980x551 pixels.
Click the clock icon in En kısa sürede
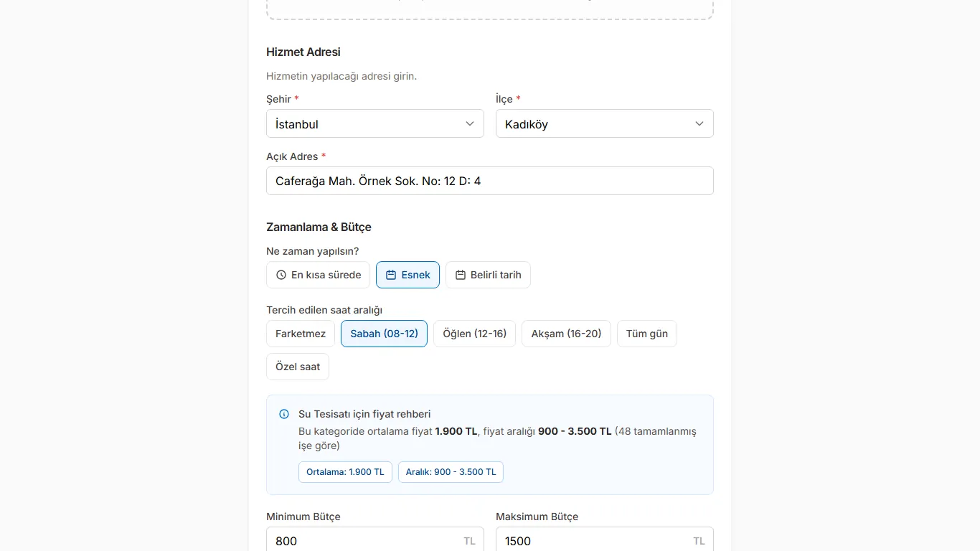click(281, 275)
